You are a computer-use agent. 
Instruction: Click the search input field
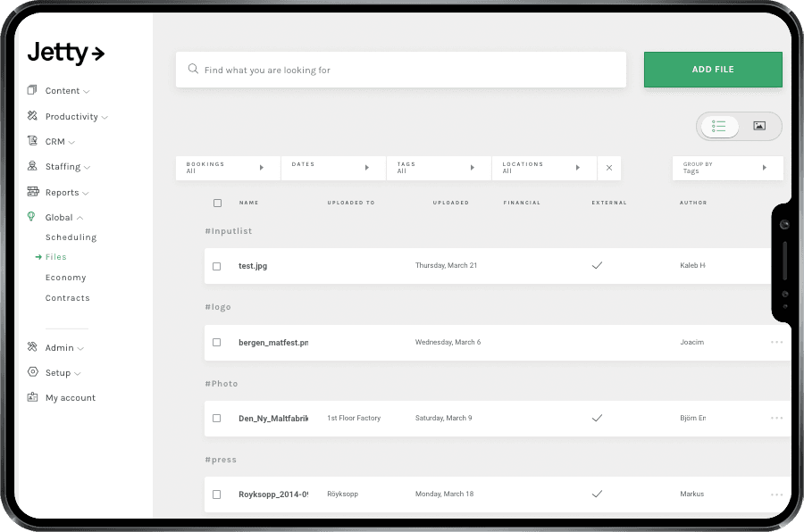pos(400,69)
